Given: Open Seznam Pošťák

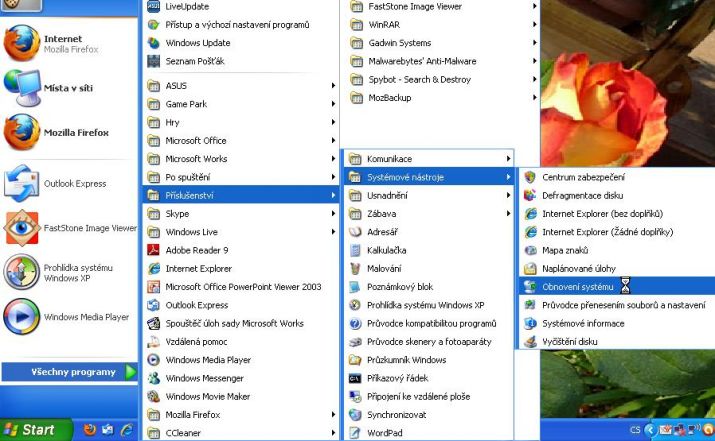Looking at the screenshot, I should tap(241, 61).
